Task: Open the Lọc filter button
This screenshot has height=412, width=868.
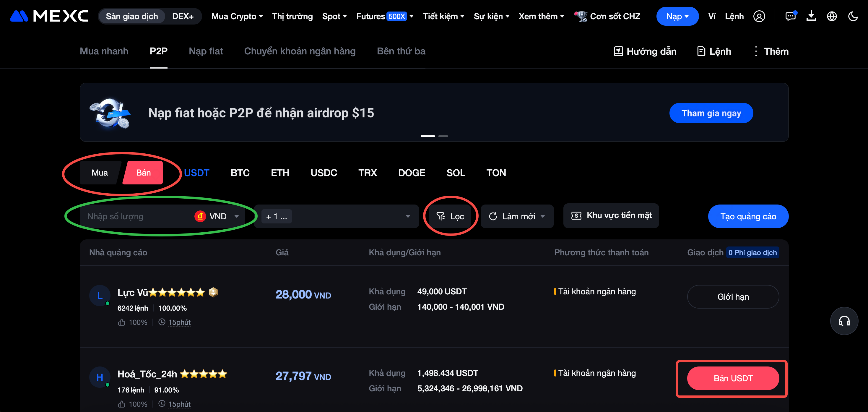Action: (x=450, y=216)
